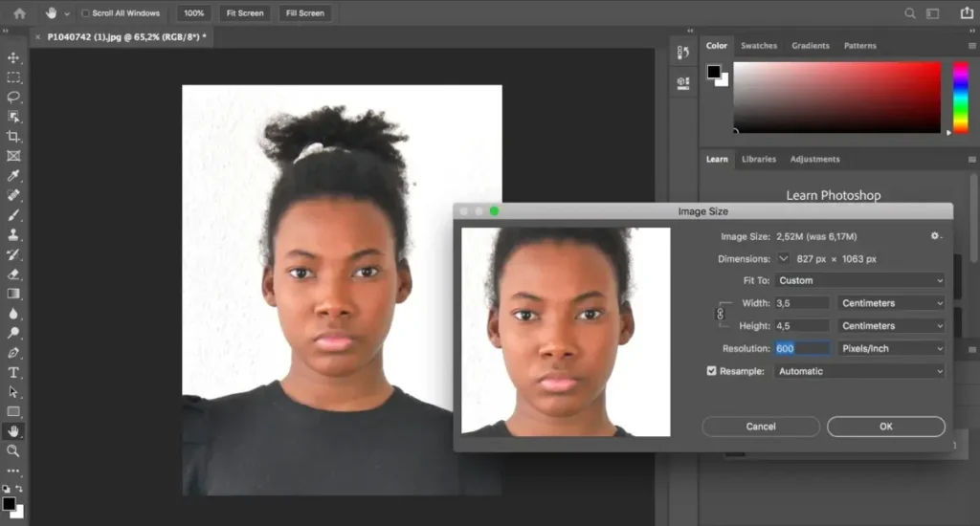
Task: Open the search icon at top right
Action: coord(910,13)
